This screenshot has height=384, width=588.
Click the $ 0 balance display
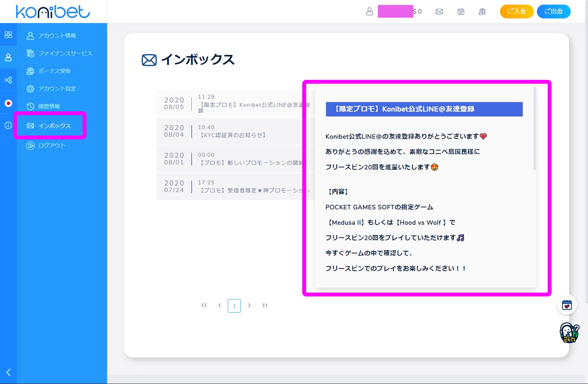[x=417, y=12]
